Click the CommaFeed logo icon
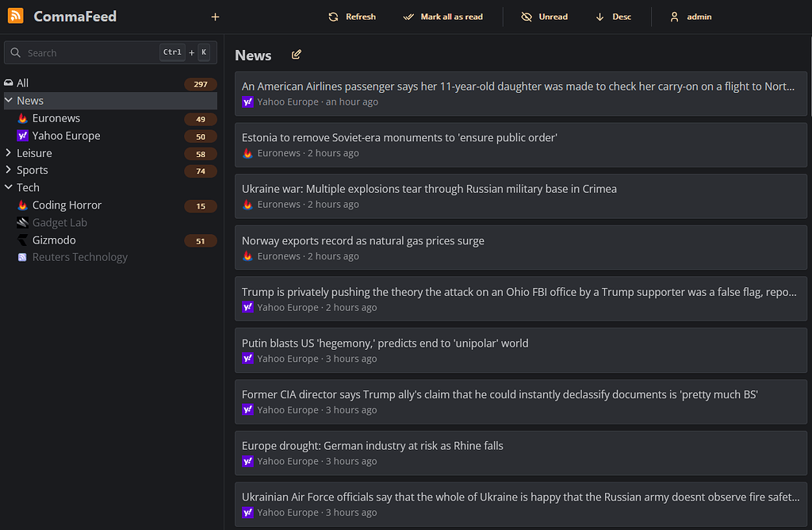 coord(15,16)
